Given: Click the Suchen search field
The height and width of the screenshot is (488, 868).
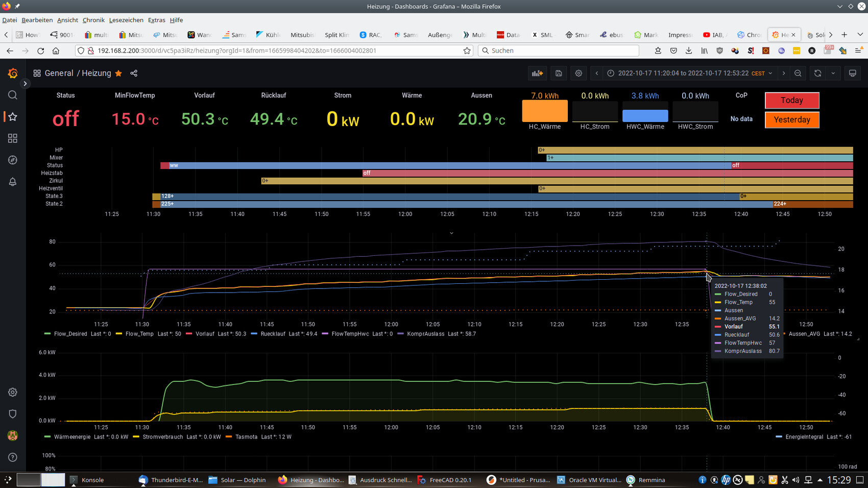Looking at the screenshot, I should (x=562, y=51).
